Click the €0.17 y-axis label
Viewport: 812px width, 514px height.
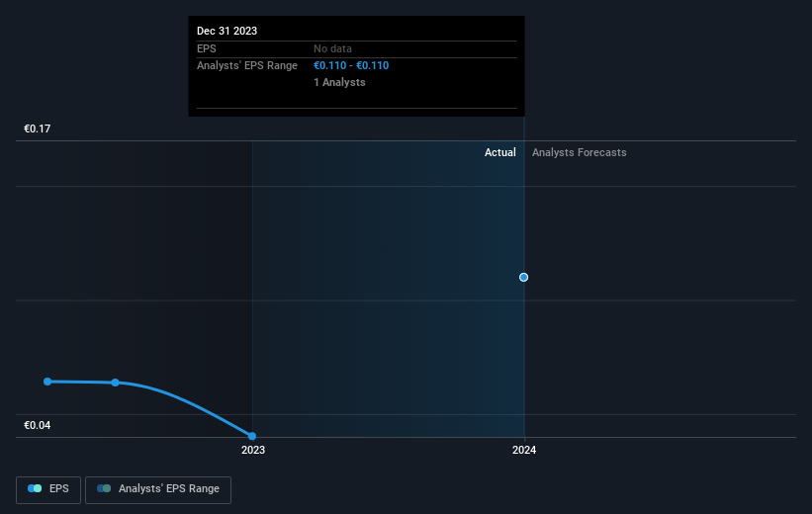pos(38,128)
